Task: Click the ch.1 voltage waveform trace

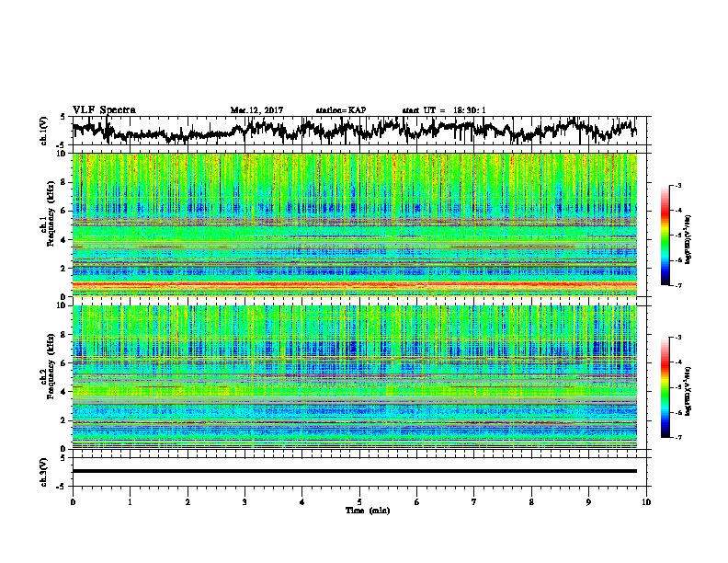Action: tap(354, 130)
